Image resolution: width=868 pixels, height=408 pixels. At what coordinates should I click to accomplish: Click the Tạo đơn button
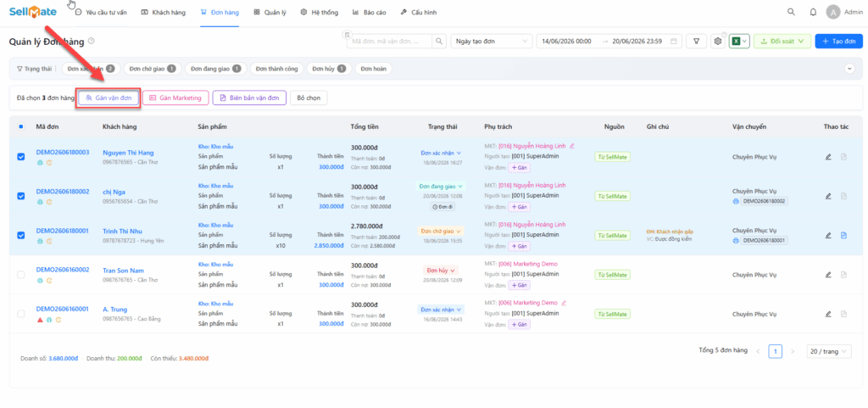pos(838,42)
